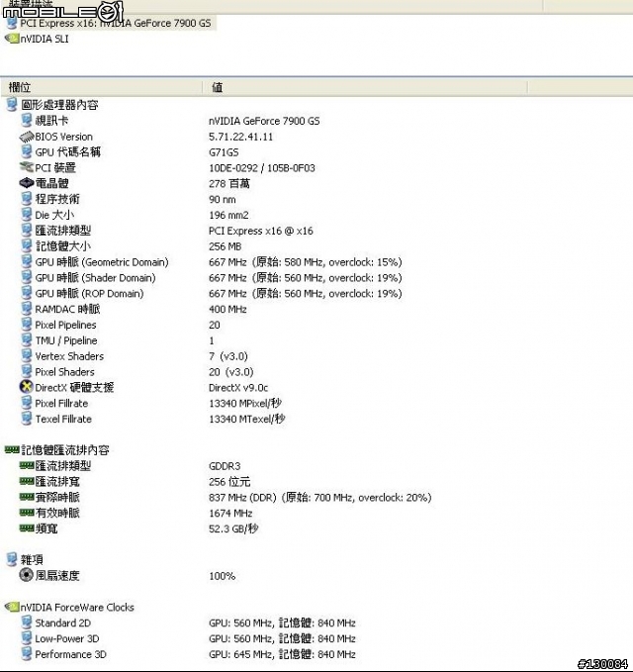This screenshot has width=633, height=672.
Task: Click the value 256 位元
Action: [229, 482]
